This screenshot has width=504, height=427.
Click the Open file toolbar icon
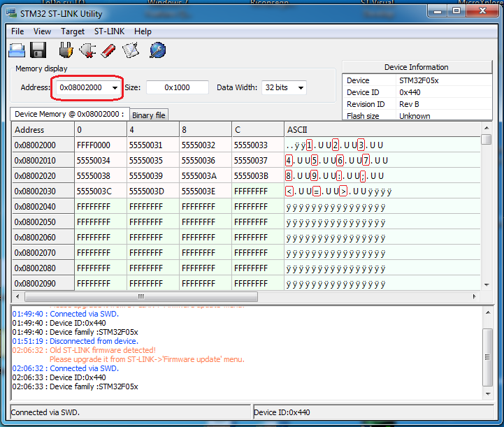(17, 50)
